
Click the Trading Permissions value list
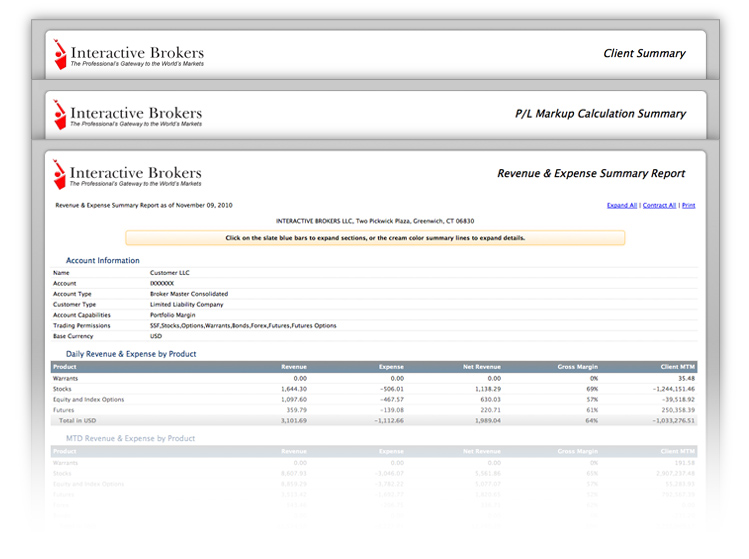(243, 325)
